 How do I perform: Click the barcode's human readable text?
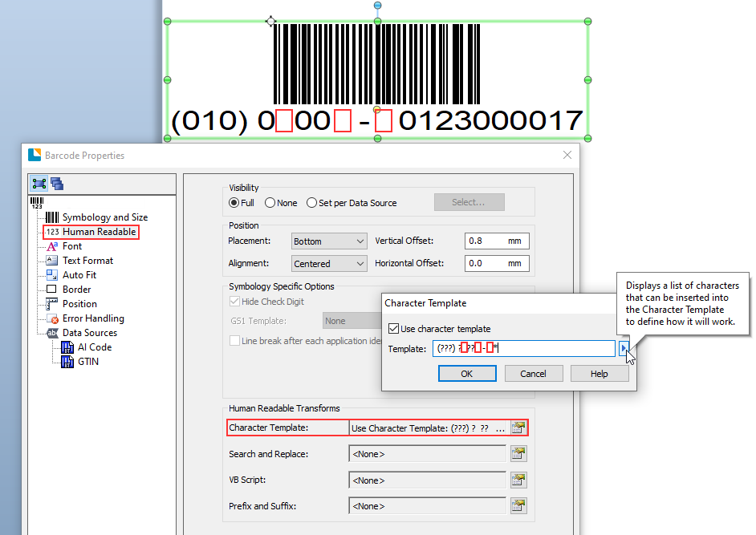tap(377, 120)
